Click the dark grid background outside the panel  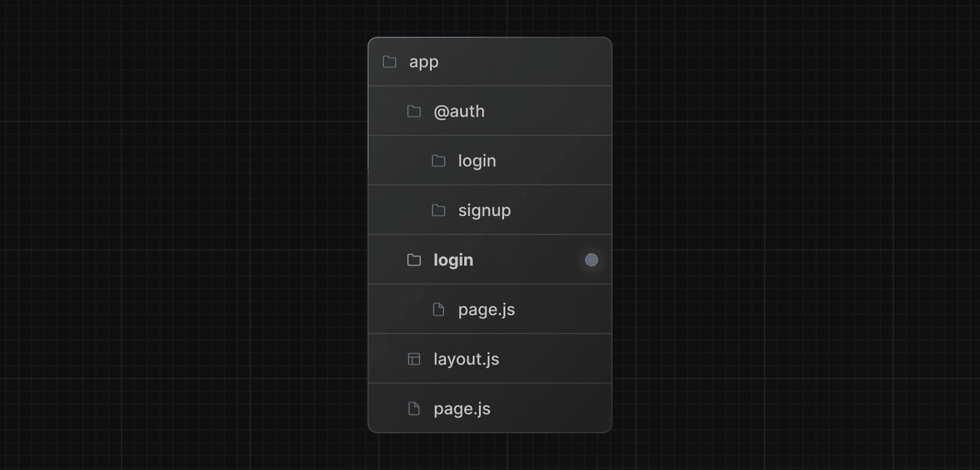click(184, 245)
